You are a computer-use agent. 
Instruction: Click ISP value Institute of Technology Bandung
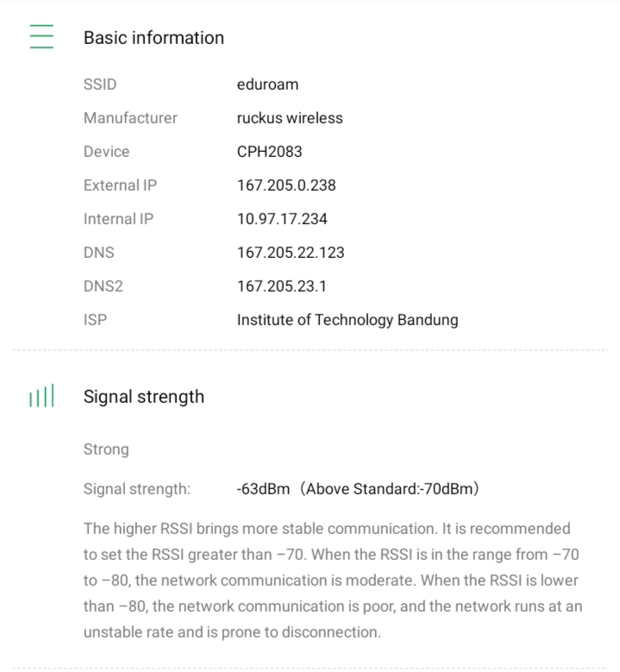tap(348, 320)
